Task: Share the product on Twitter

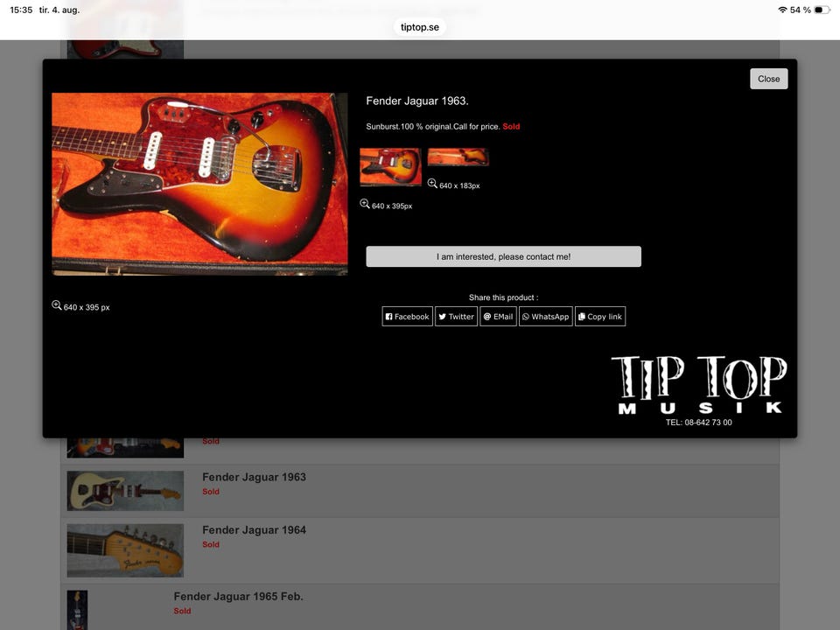Action: pyautogui.click(x=456, y=316)
